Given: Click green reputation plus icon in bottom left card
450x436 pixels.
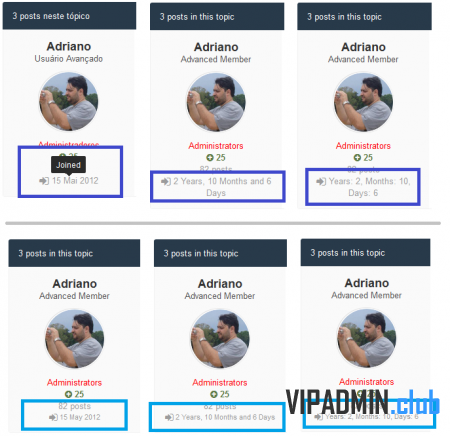Looking at the screenshot, I should click(x=68, y=394).
